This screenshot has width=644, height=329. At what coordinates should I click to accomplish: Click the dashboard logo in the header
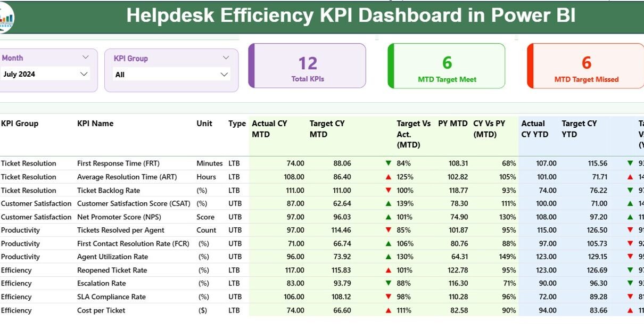click(x=6, y=17)
